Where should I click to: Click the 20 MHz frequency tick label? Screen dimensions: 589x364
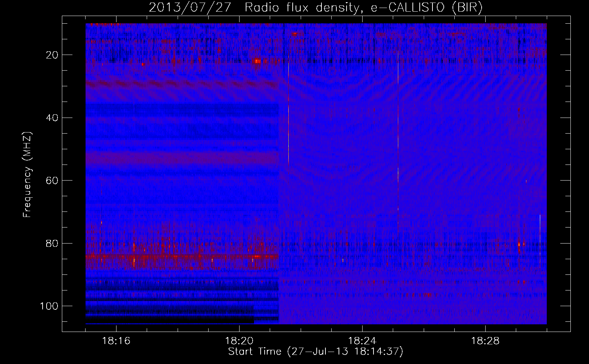(x=52, y=55)
